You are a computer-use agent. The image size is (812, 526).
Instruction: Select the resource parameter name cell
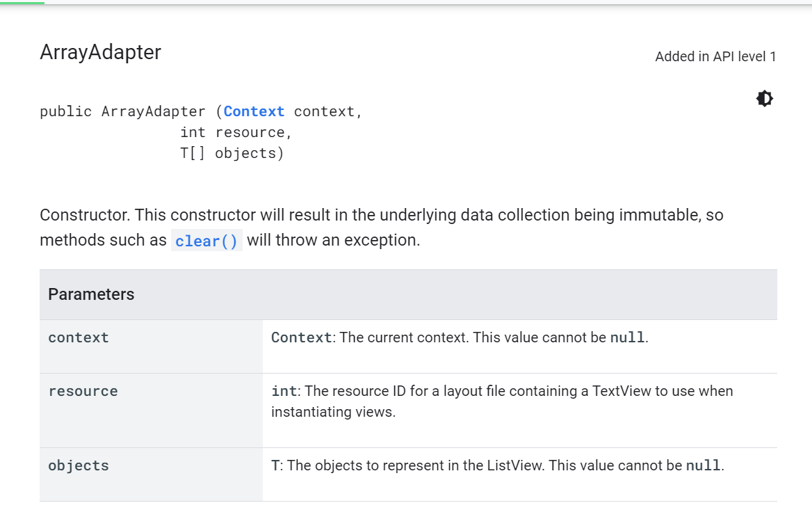[x=83, y=391]
